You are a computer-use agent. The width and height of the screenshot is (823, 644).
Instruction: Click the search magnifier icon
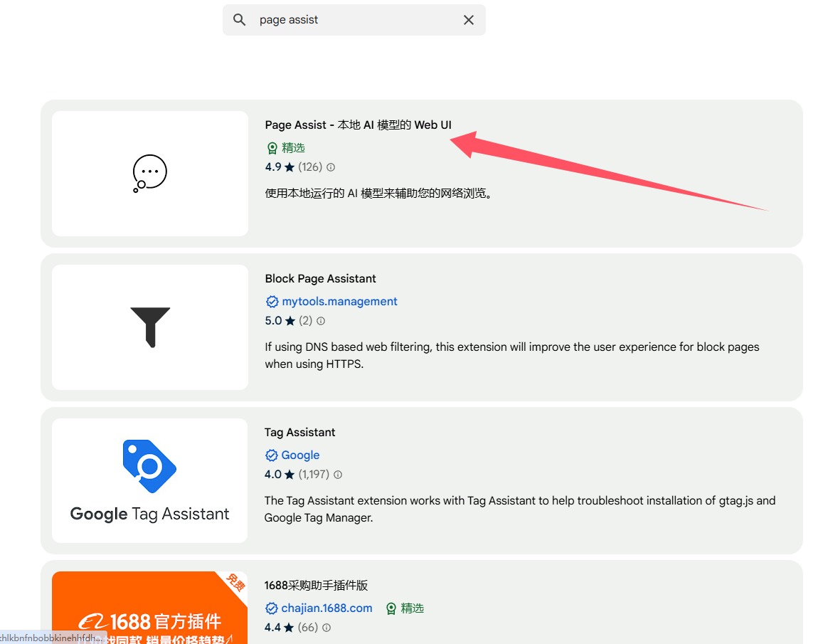click(240, 20)
